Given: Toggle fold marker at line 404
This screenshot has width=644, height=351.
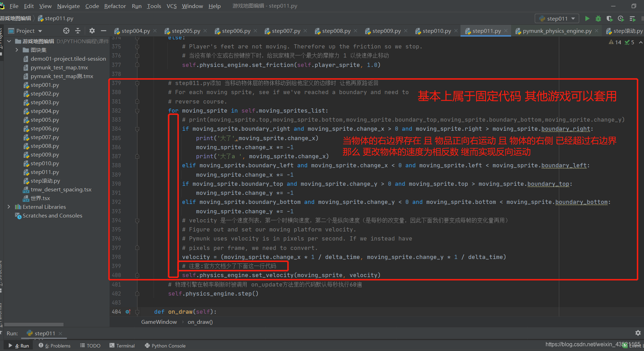Looking at the screenshot, I should click(137, 312).
